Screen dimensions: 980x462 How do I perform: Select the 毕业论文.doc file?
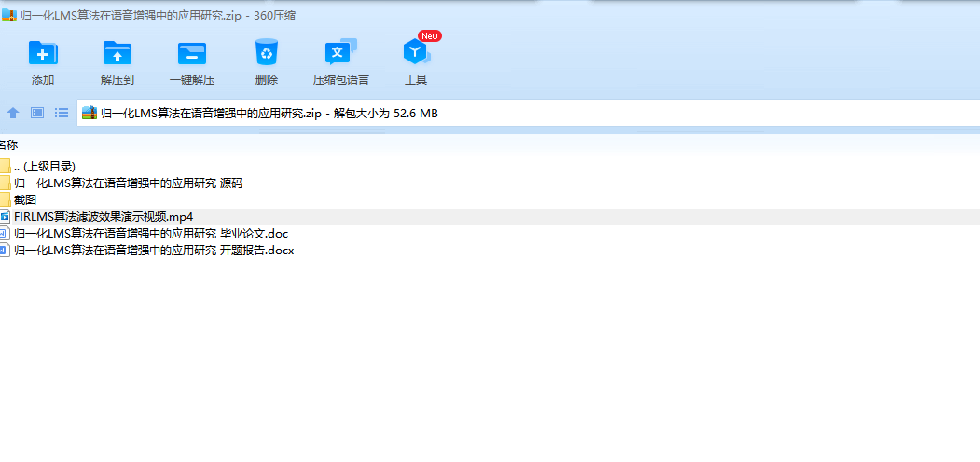(490, 234)
